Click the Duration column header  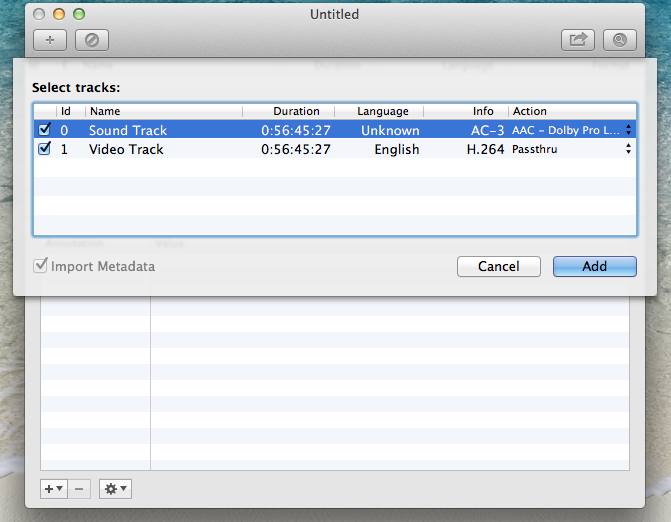click(288, 111)
